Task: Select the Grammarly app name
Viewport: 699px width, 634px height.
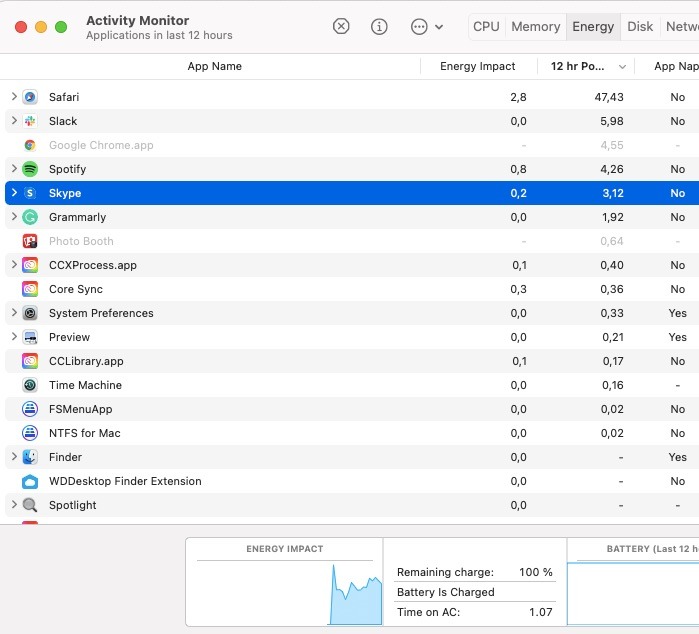Action: tap(78, 217)
